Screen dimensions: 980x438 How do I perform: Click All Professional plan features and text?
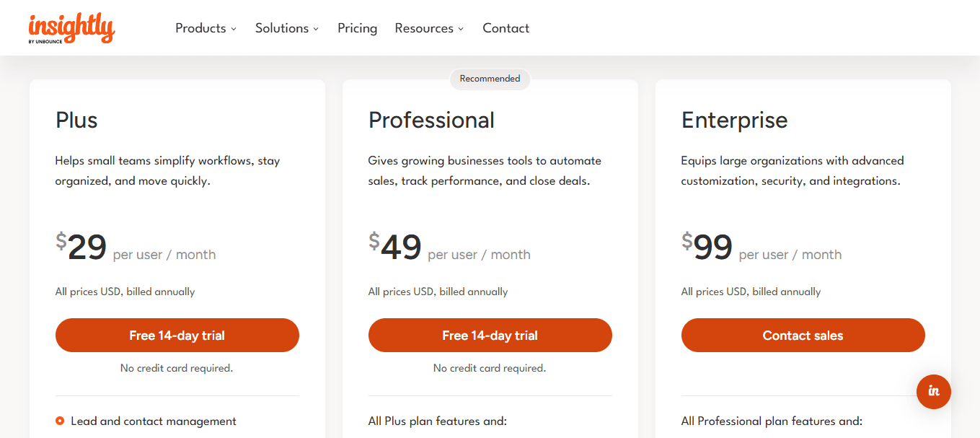[x=771, y=421]
